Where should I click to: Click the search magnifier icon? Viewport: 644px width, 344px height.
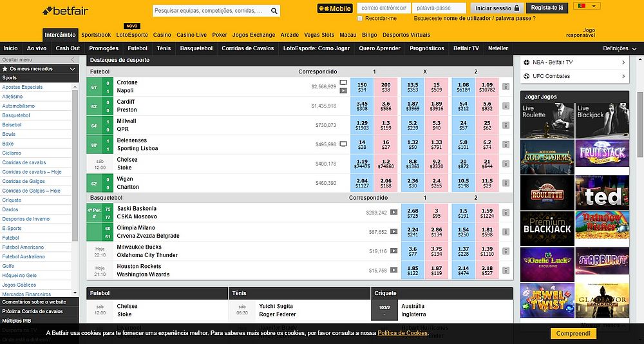click(274, 11)
